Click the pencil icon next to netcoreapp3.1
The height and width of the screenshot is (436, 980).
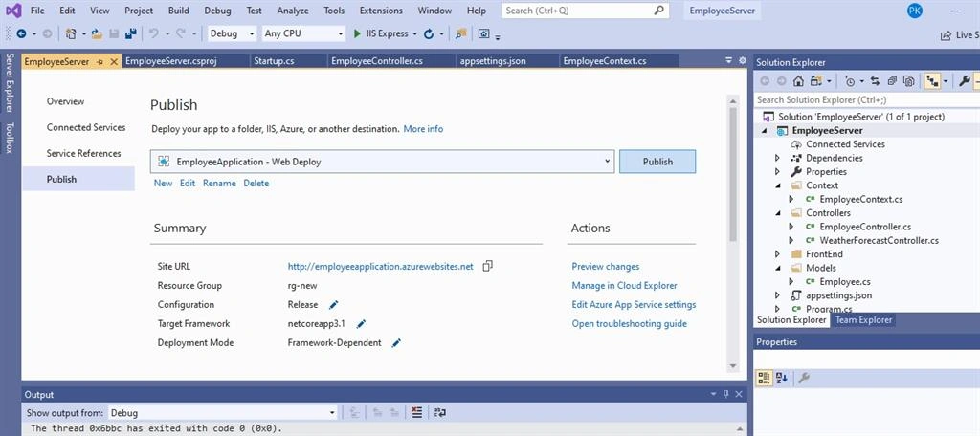[361, 323]
